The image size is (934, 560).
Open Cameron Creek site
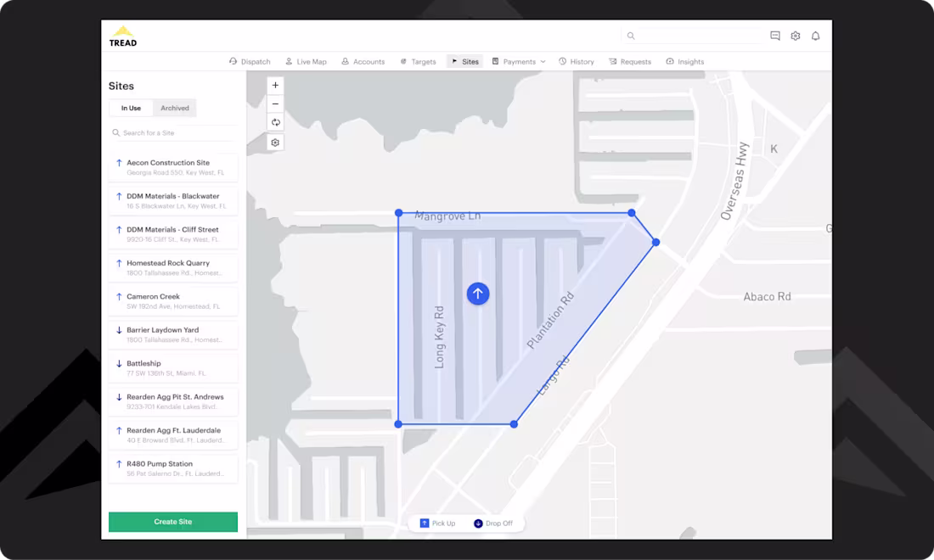(173, 300)
